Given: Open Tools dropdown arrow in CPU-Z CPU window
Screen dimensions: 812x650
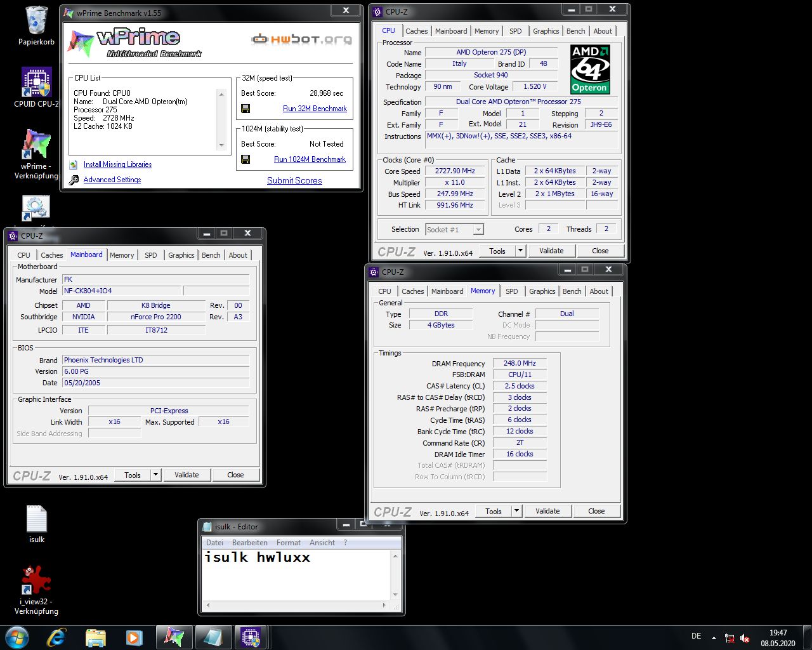Looking at the screenshot, I should click(520, 251).
